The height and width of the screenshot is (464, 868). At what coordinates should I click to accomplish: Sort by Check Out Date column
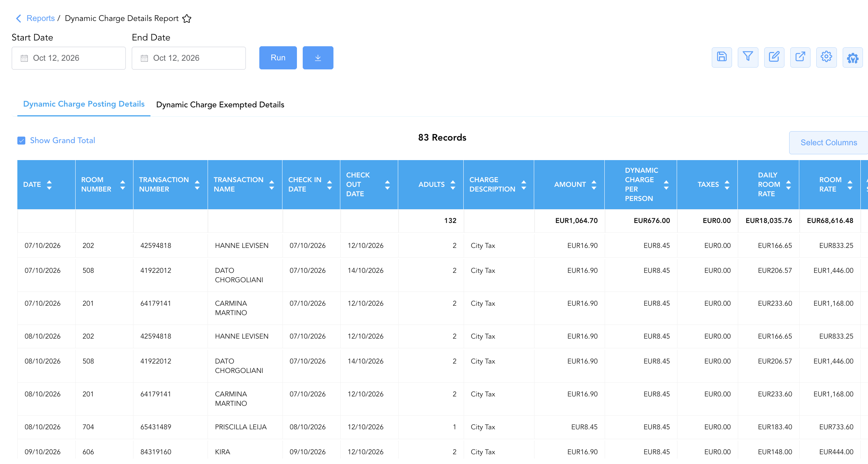(x=387, y=185)
